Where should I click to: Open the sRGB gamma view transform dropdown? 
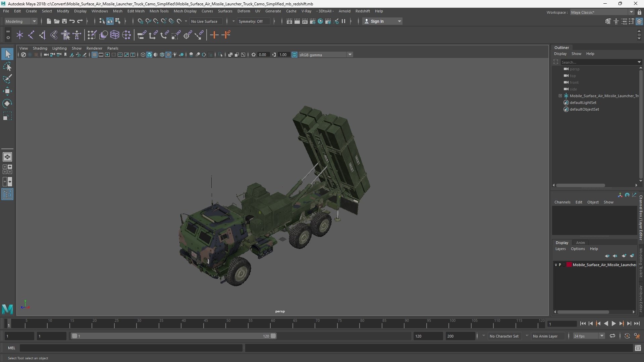click(350, 55)
